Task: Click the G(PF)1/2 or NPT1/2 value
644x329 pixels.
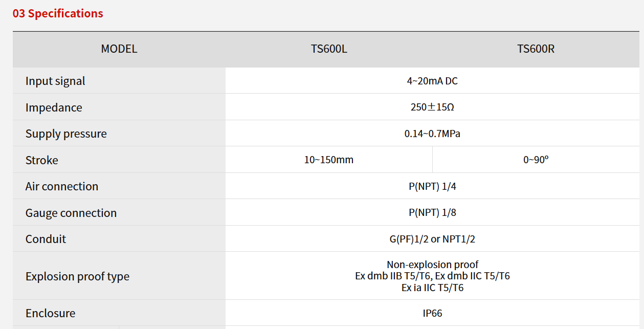Action: coord(432,239)
